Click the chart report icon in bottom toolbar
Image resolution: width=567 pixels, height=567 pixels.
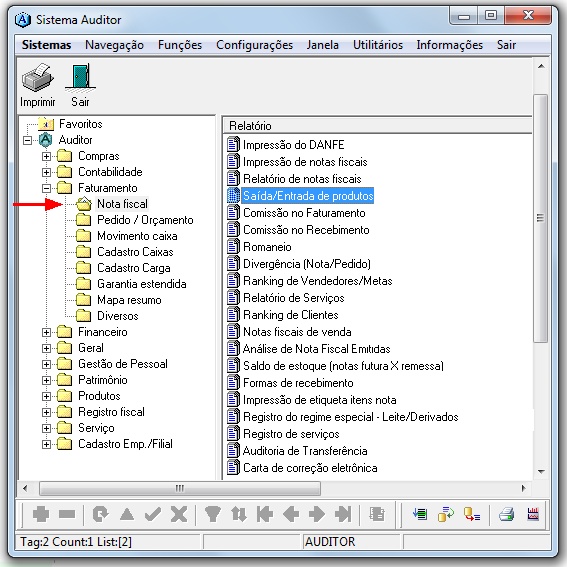click(533, 514)
